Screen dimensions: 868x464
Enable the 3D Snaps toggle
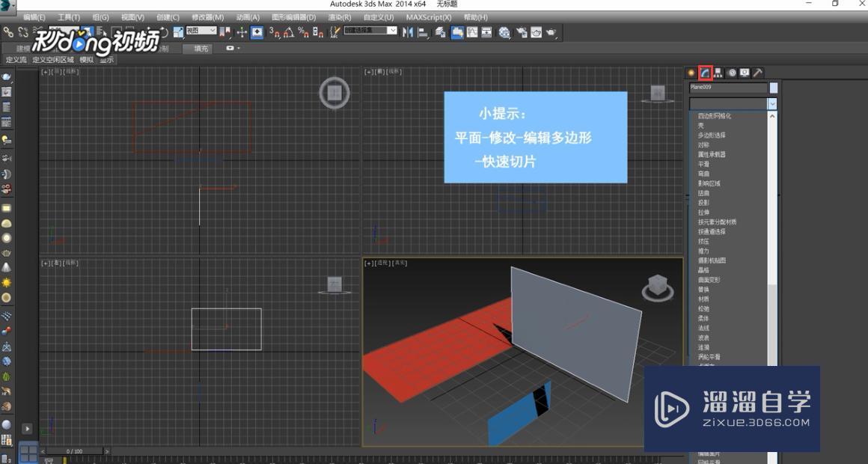pyautogui.click(x=275, y=32)
